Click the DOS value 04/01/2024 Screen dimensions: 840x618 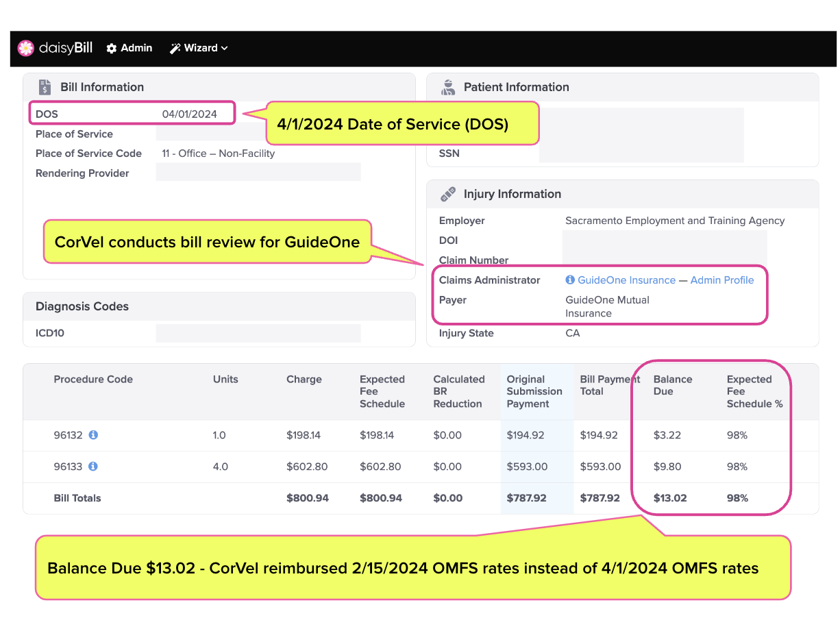190,114
